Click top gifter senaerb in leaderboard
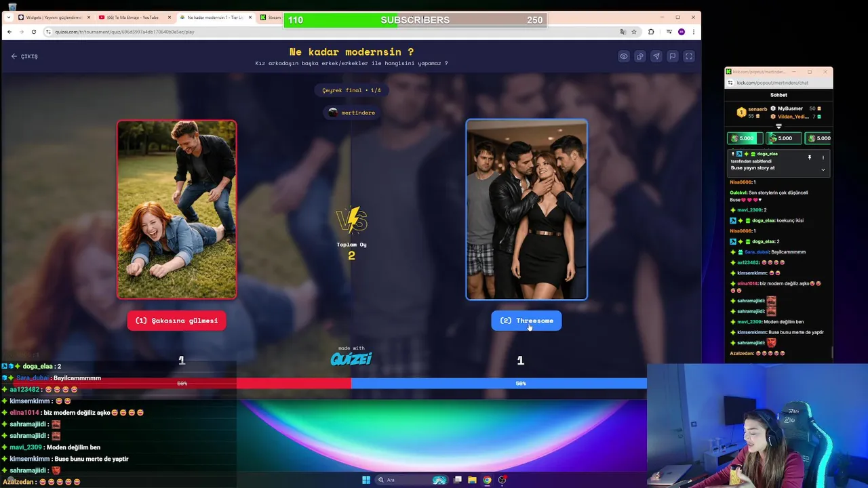 pyautogui.click(x=751, y=112)
